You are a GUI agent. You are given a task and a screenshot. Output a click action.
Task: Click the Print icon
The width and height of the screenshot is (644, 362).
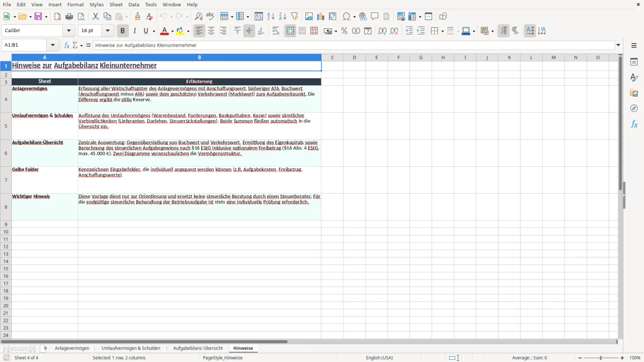pos(69,17)
